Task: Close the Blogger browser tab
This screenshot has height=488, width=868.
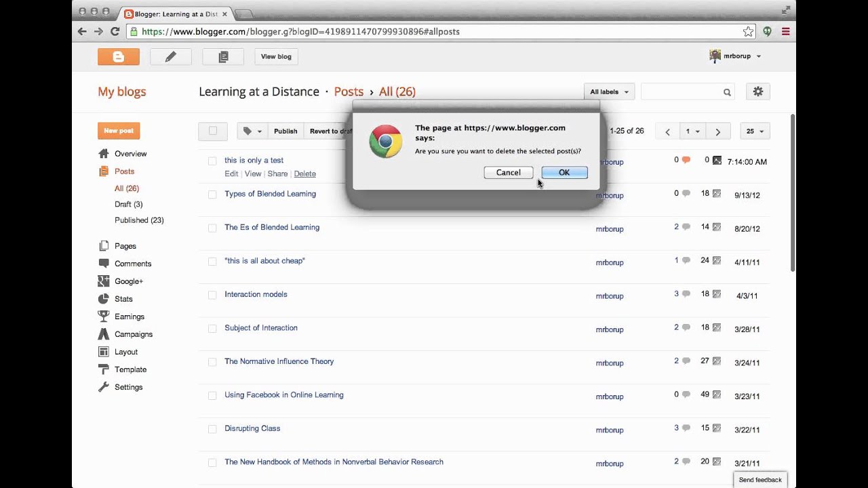Action: coord(224,14)
